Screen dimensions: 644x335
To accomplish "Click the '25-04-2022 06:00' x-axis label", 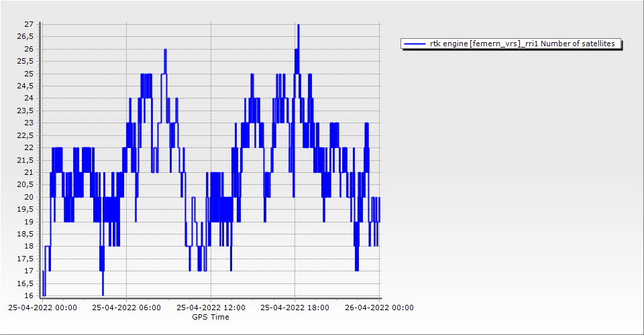I will click(126, 308).
